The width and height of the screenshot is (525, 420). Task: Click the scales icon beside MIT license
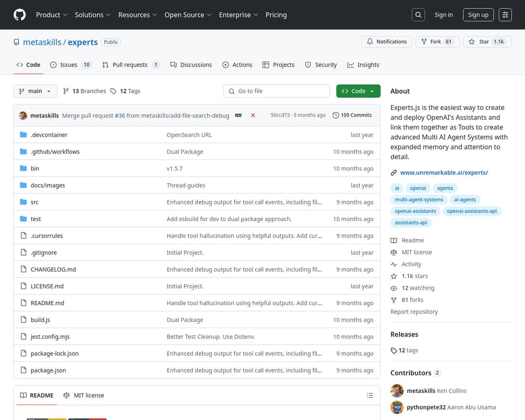coord(393,253)
